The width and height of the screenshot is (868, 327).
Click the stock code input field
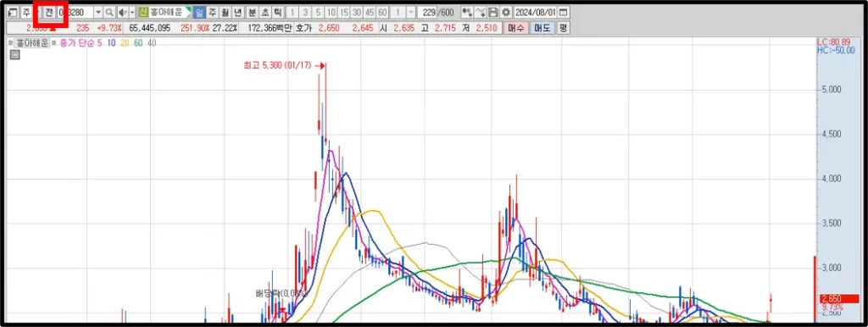(x=75, y=12)
